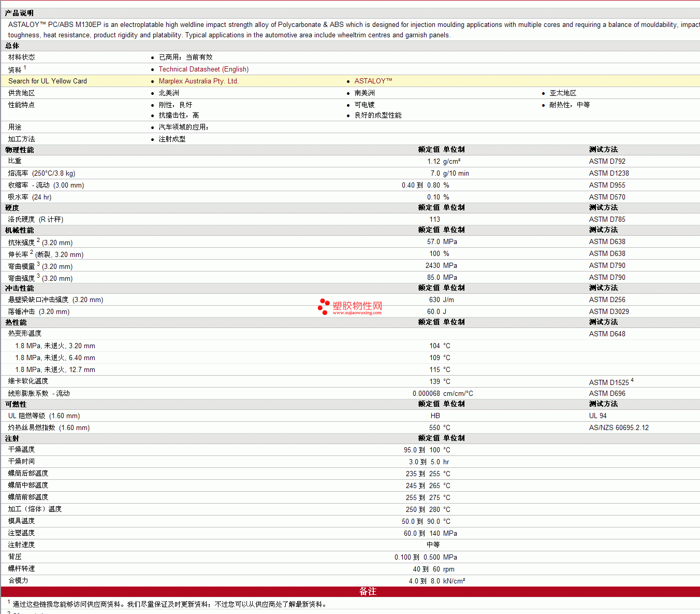The width and height of the screenshot is (700, 614).
Task: Click the ASTM D648 test method
Action: pos(607,334)
